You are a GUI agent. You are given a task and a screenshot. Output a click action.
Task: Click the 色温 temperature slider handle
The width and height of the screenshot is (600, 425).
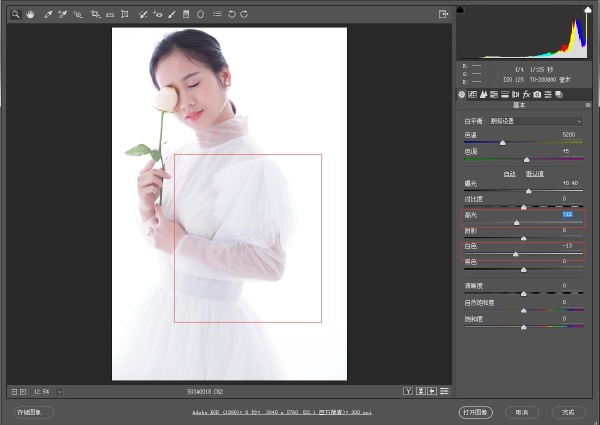503,143
